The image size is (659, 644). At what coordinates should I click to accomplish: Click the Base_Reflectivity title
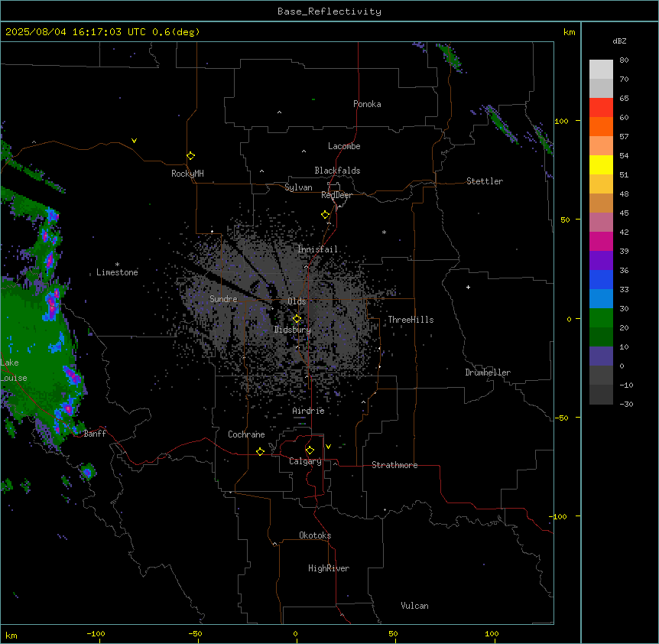tap(329, 11)
